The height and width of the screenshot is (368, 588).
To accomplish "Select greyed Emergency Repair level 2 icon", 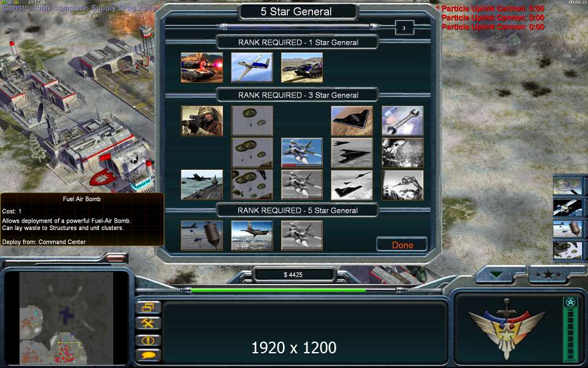I will click(402, 153).
